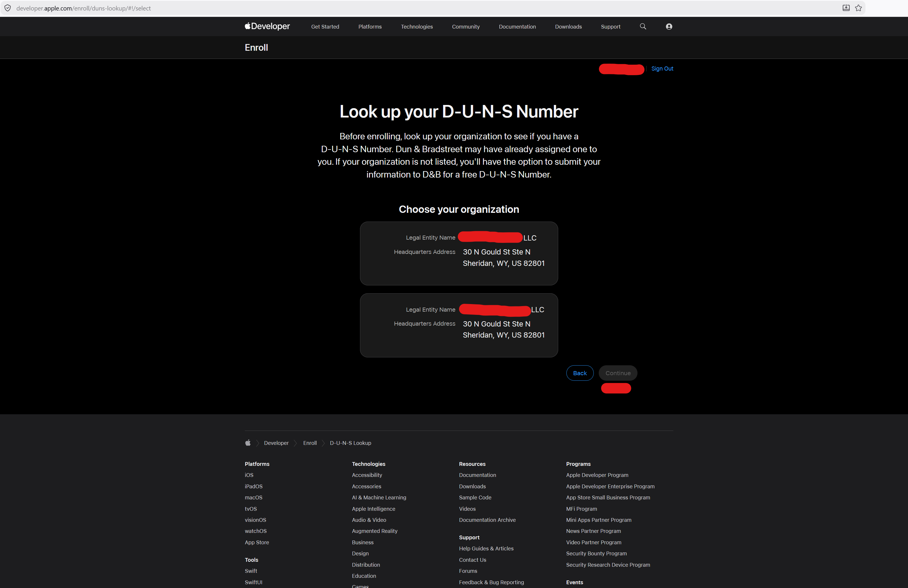Open the iPadOS footer link

[254, 487]
